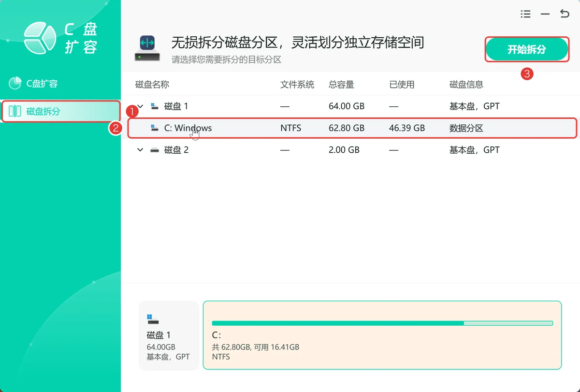Select the C: partition block in bottom panel
This screenshot has height=392, width=580.
click(x=382, y=335)
